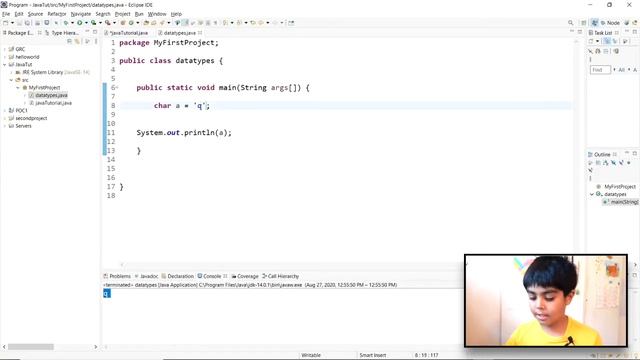Click the Quick Access magnifier icon
640x360 pixels.
tap(570, 23)
